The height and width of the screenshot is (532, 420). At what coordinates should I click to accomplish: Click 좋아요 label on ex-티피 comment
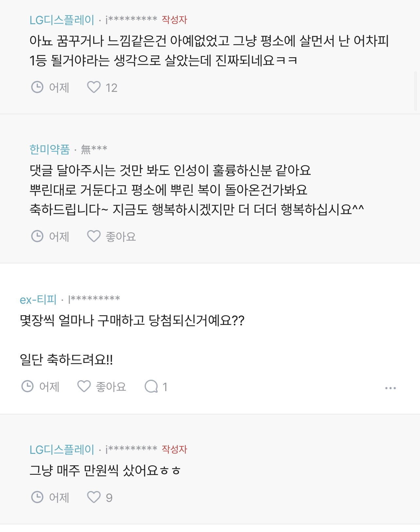[111, 386]
